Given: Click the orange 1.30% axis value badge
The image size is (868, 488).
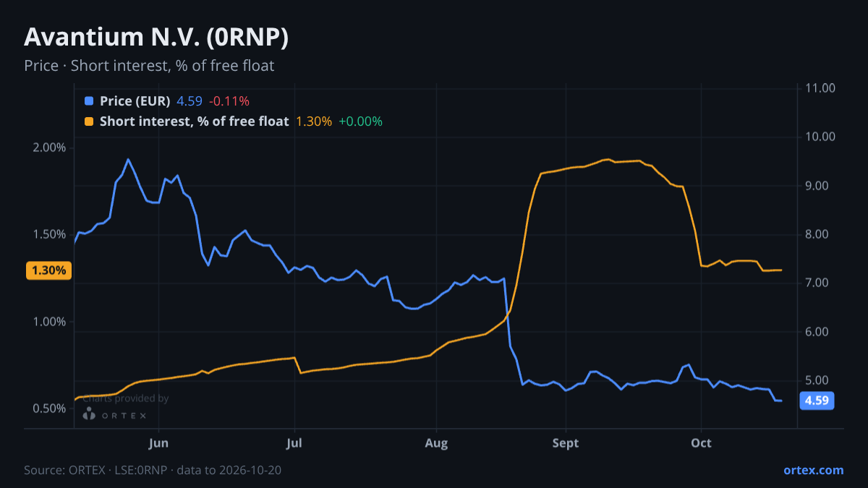Looking at the screenshot, I should (x=48, y=270).
